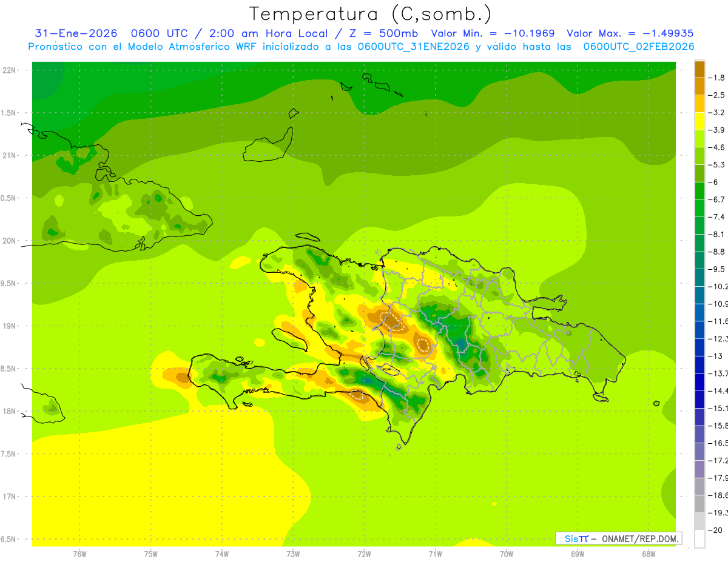Pick the blue swatch between -10.9 and -11.6
The width and height of the screenshot is (728, 562).
pyautogui.click(x=699, y=312)
